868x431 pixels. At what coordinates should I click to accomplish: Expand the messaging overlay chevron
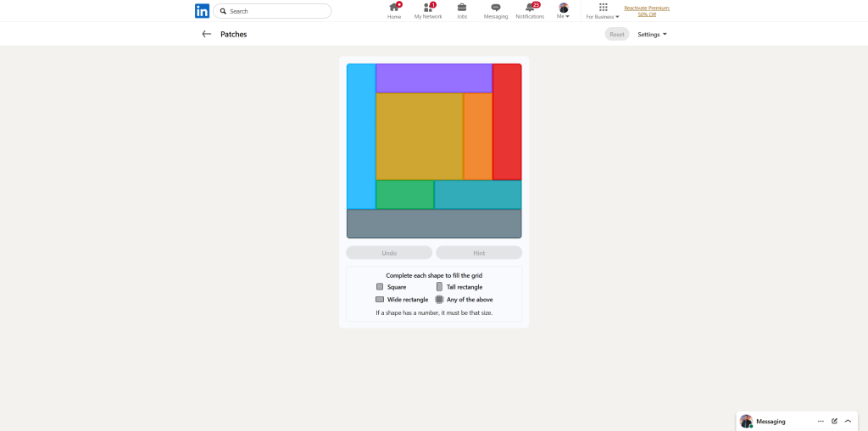[x=848, y=421]
